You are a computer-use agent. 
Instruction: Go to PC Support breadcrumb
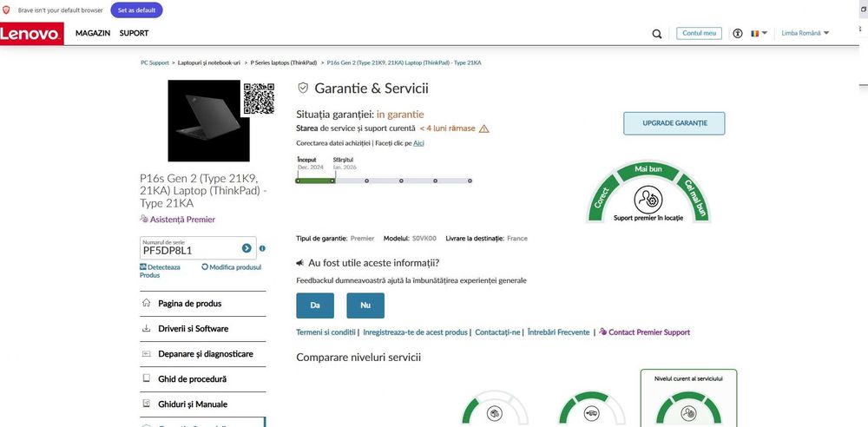click(155, 62)
